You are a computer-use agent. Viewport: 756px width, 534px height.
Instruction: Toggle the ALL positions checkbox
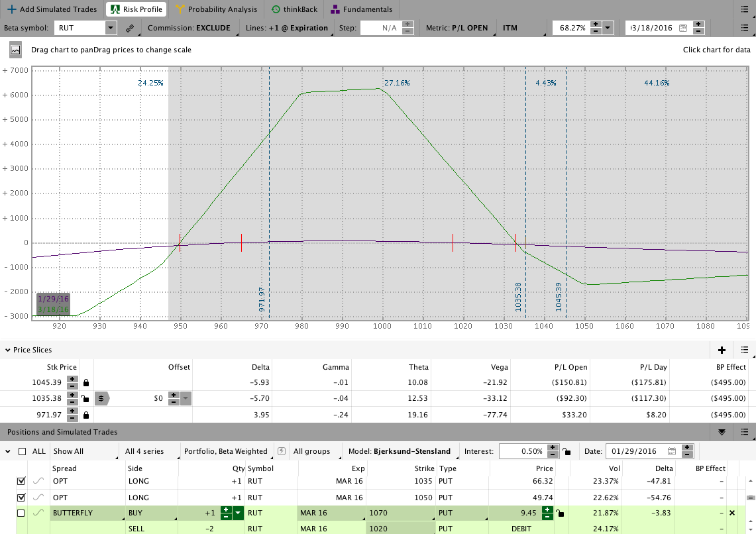click(x=23, y=451)
